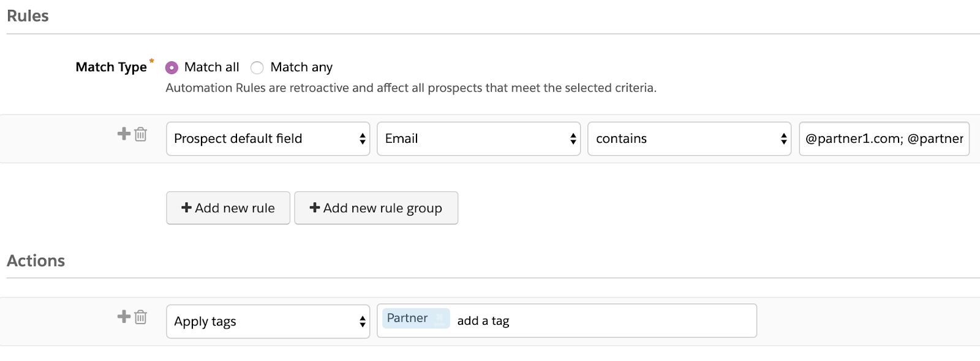
Task: Select the Match all radio button
Action: (172, 67)
